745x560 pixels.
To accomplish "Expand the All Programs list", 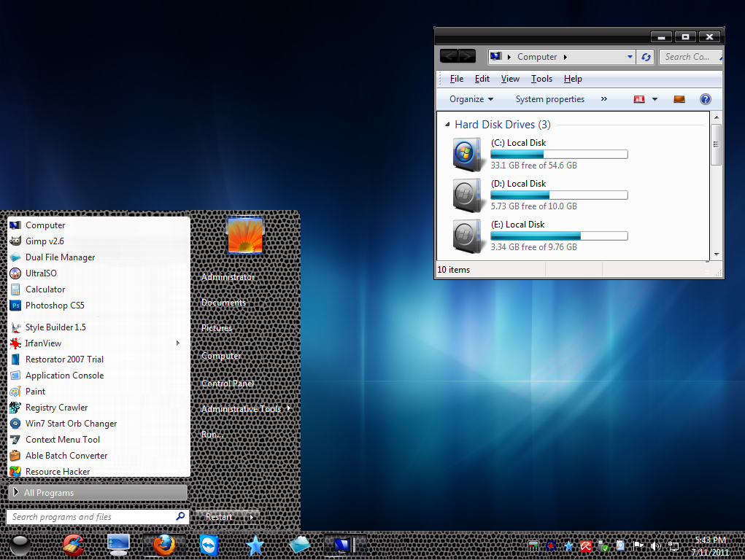I will 98,493.
